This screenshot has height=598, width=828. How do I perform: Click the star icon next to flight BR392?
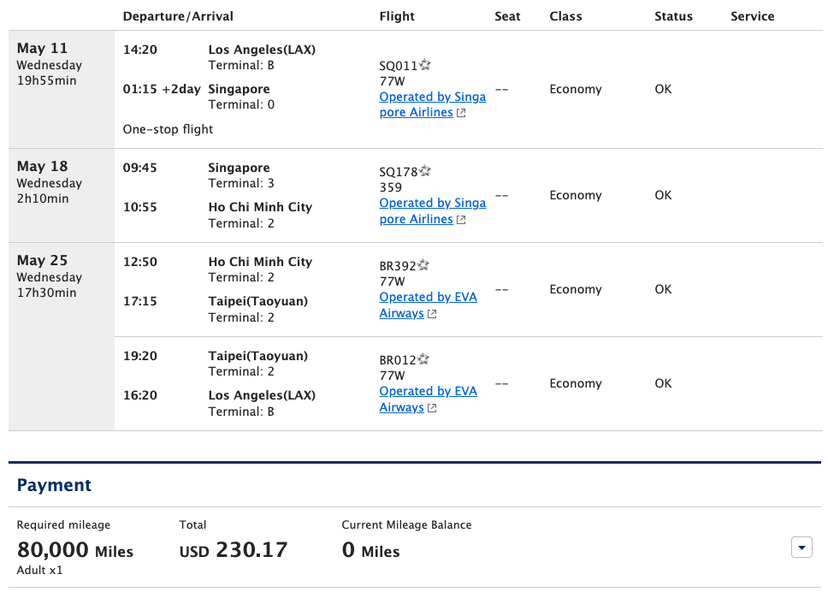click(425, 266)
